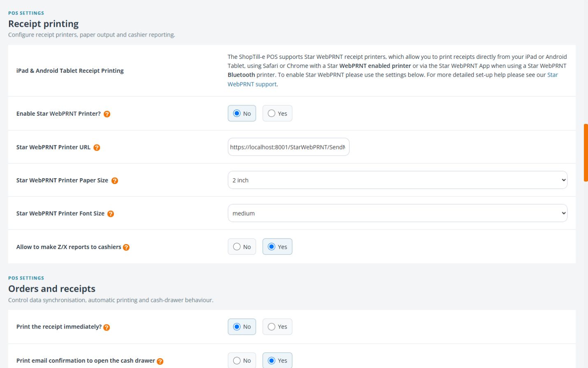Select No for Enable Star WebPRNT Printer
The height and width of the screenshot is (368, 588).
click(x=242, y=114)
